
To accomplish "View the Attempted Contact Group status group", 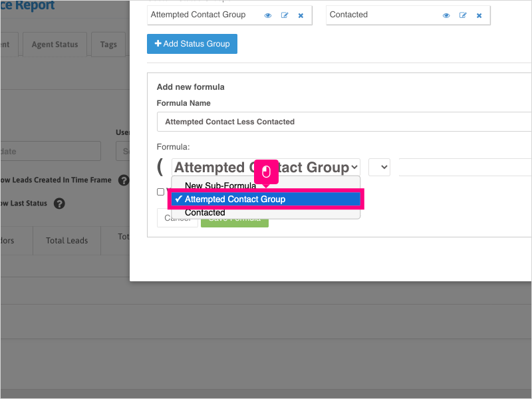I will 268,15.
